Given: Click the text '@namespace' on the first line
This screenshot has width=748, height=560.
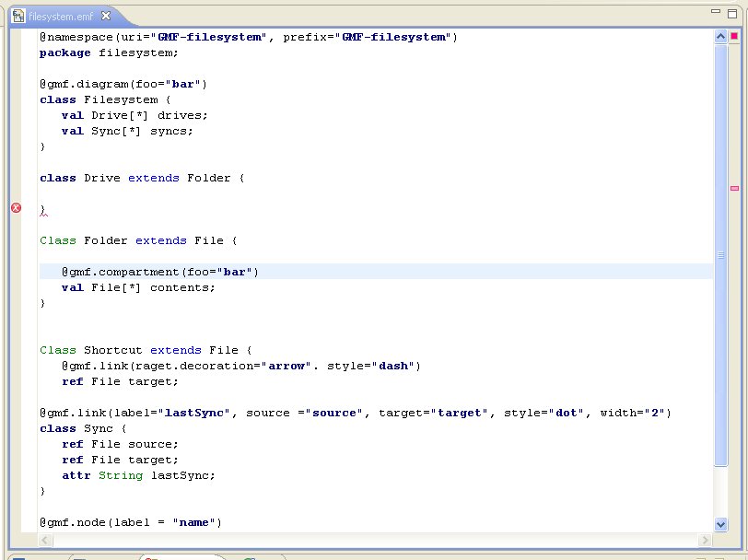Looking at the screenshot, I should (x=76, y=37).
